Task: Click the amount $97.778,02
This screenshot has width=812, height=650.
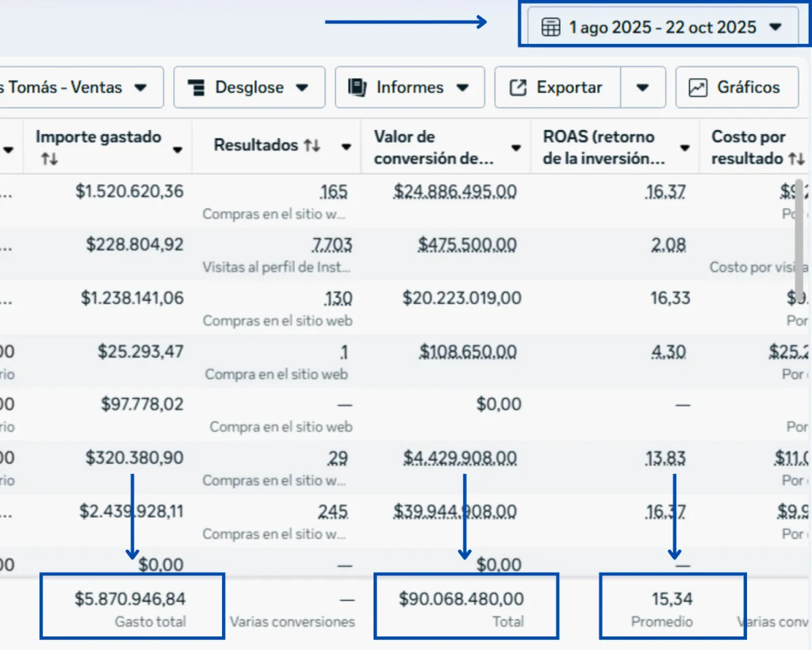Action: 142,404
